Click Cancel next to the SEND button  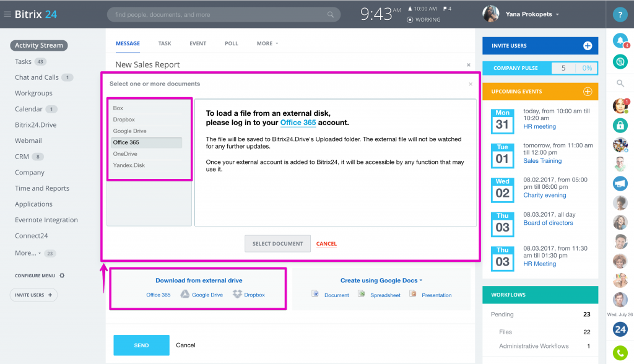tap(186, 345)
